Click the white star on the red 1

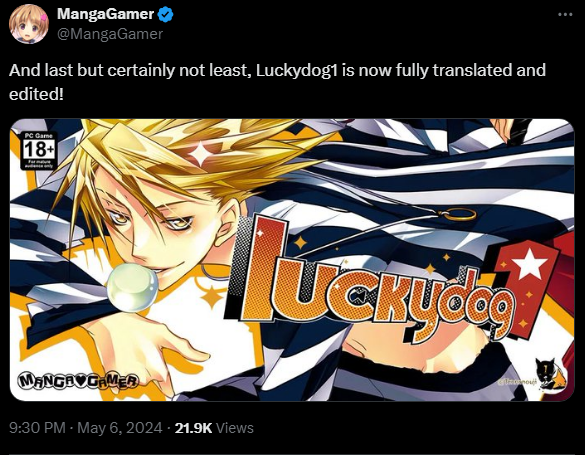tap(529, 264)
